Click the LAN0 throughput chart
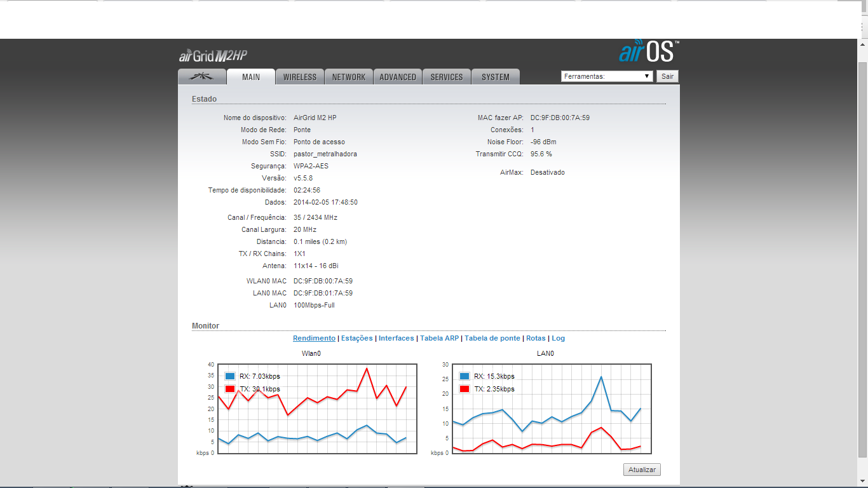The image size is (868, 488). [552, 409]
